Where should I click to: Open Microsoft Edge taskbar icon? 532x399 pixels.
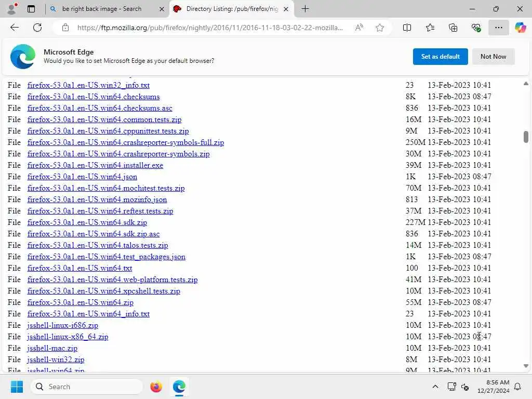click(x=179, y=387)
